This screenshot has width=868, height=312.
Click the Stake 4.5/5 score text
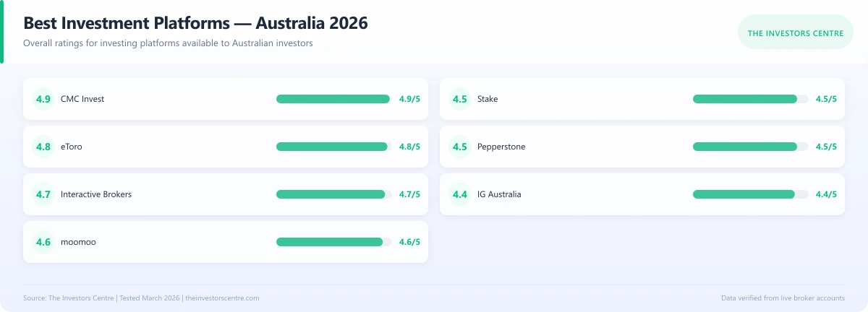pos(826,99)
